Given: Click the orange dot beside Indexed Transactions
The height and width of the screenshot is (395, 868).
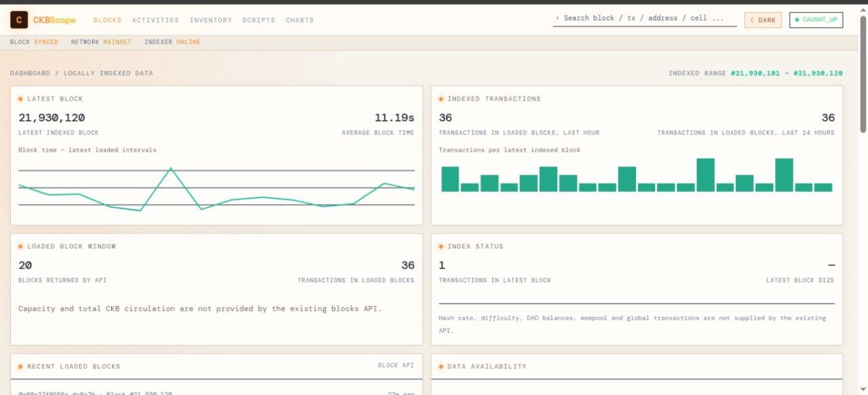Looking at the screenshot, I should click(x=441, y=99).
